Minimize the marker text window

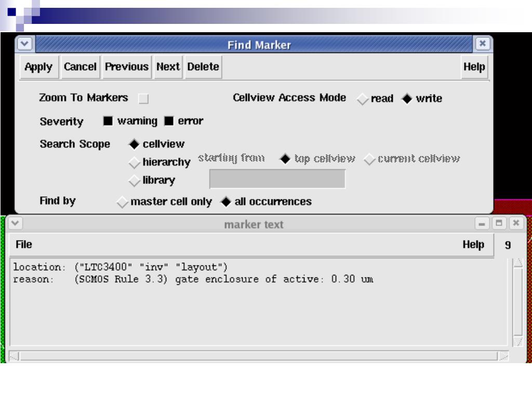[x=482, y=223]
